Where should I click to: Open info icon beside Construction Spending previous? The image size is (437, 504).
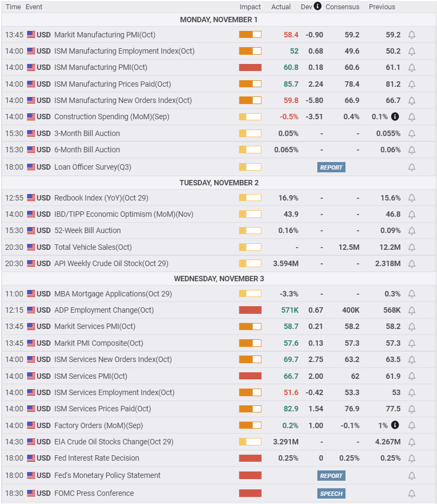(395, 117)
